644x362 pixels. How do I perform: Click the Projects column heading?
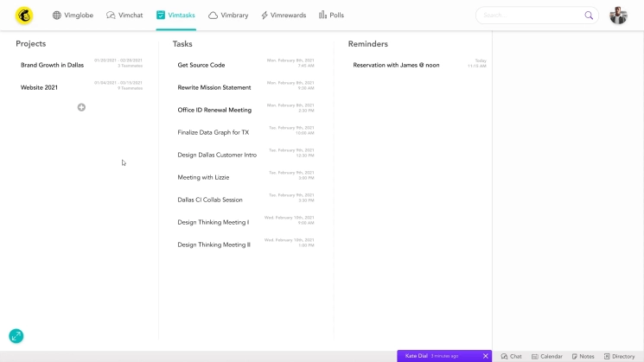tap(31, 43)
